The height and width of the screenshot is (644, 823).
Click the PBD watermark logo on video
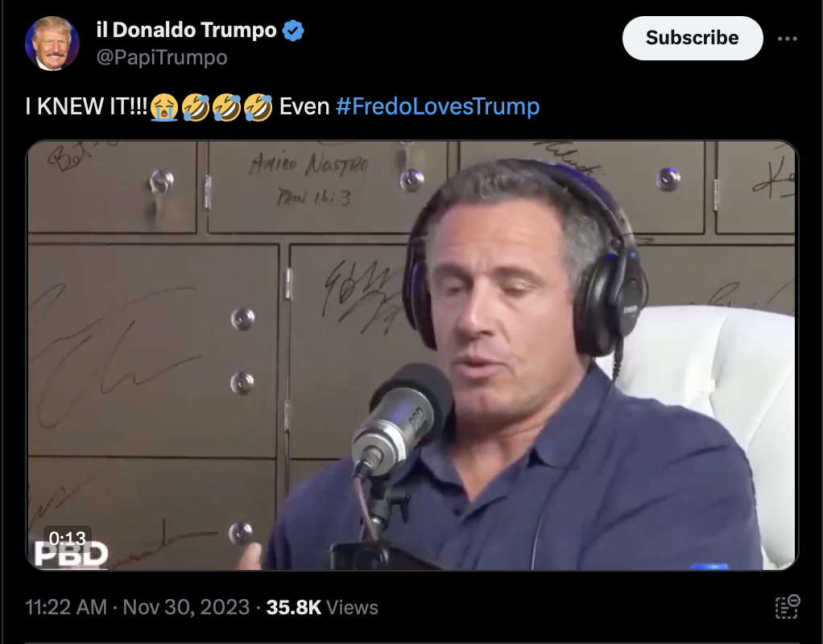point(72,555)
